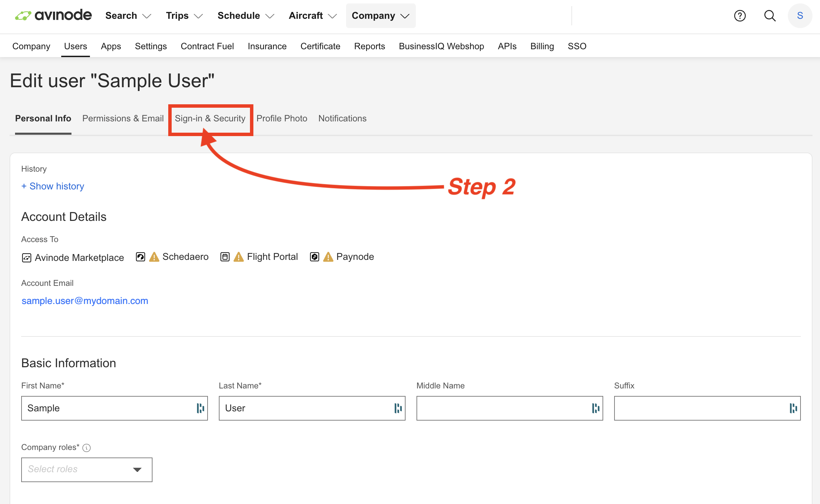Click inside the Middle Name input field
The width and height of the screenshot is (820, 504).
pos(509,408)
